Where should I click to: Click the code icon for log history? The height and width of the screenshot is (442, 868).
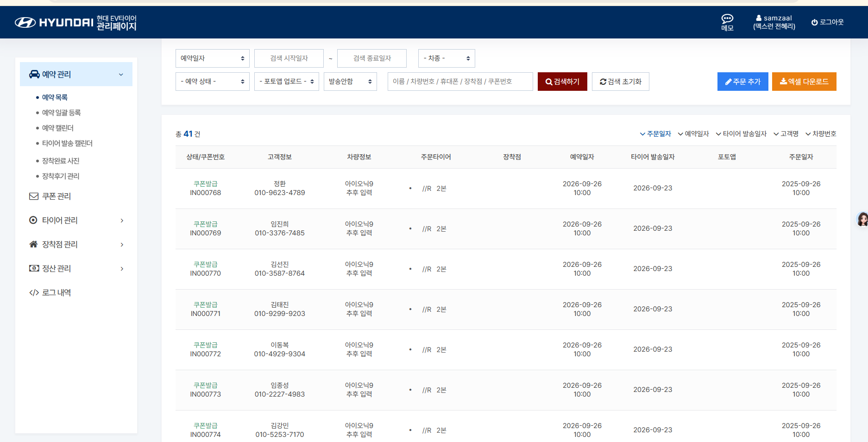click(34, 293)
